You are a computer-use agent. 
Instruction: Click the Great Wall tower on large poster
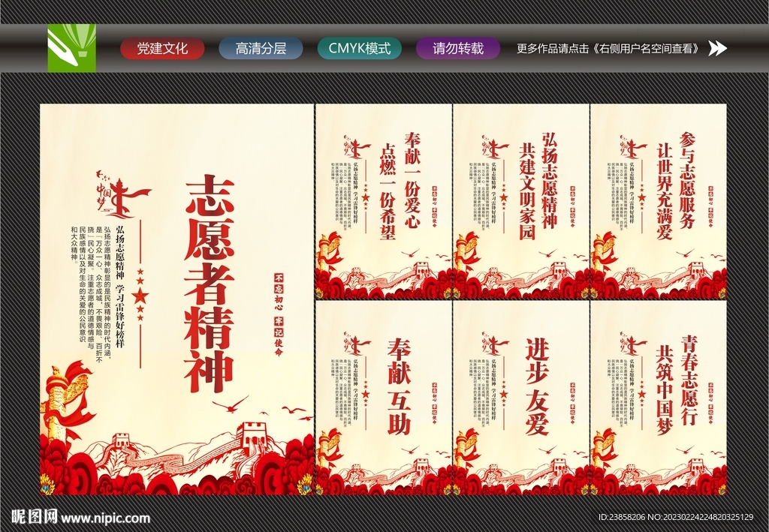click(x=252, y=437)
